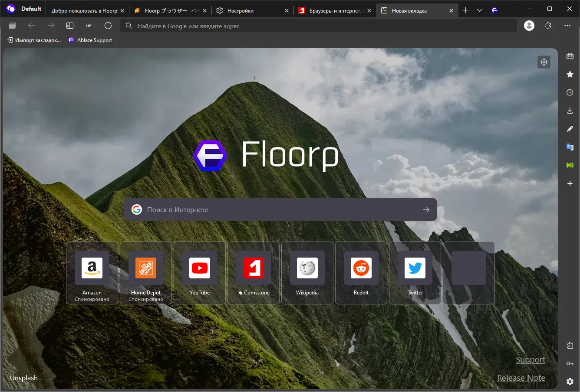This screenshot has width=580, height=392.
Task: Switch to the Добро пожаловать в Floorp tab
Action: 85,10
